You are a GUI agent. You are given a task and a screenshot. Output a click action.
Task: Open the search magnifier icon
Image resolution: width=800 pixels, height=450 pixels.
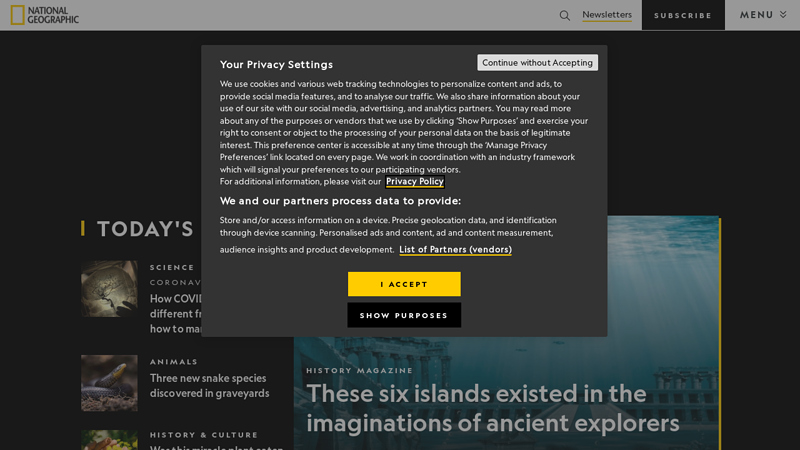coord(564,15)
